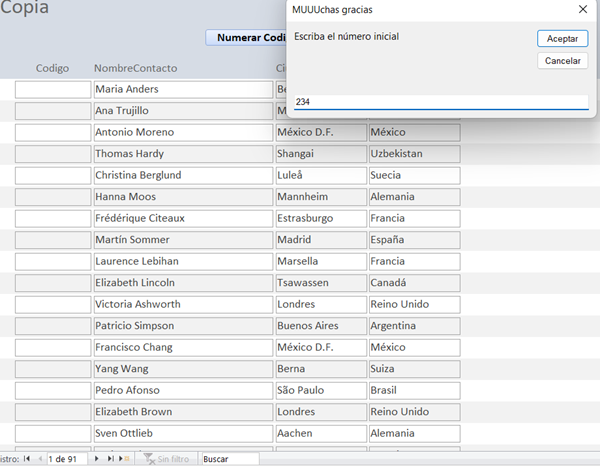Screen dimensions: 600x466
Task: Select contact name Ana Trujillo
Action: 183,111
